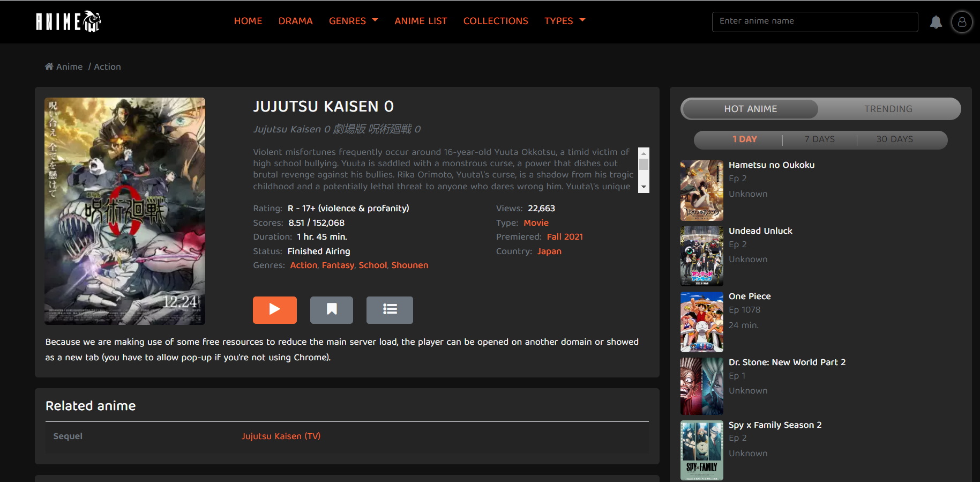
Task: Open the Jujutsu Kaisen (TV) sequel link
Action: pyautogui.click(x=281, y=436)
